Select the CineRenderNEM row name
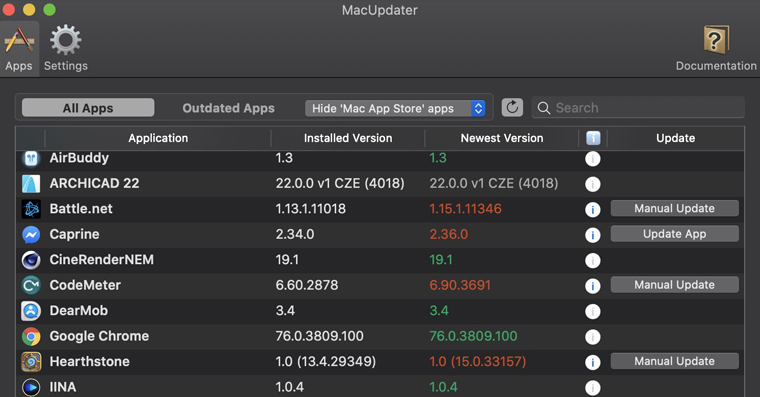This screenshot has width=760, height=397. point(102,260)
